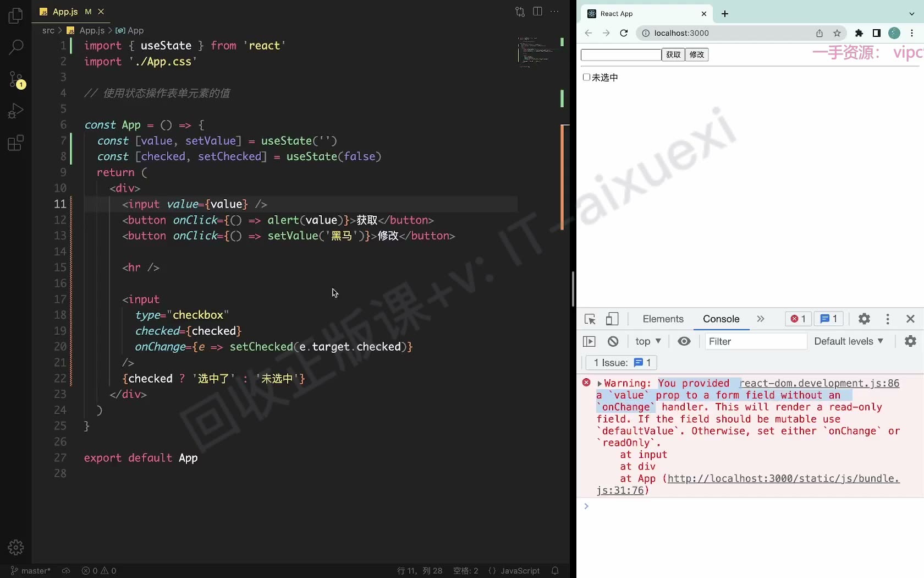924x578 pixels.
Task: Open the Chrome tab search chevron
Action: coord(911,14)
